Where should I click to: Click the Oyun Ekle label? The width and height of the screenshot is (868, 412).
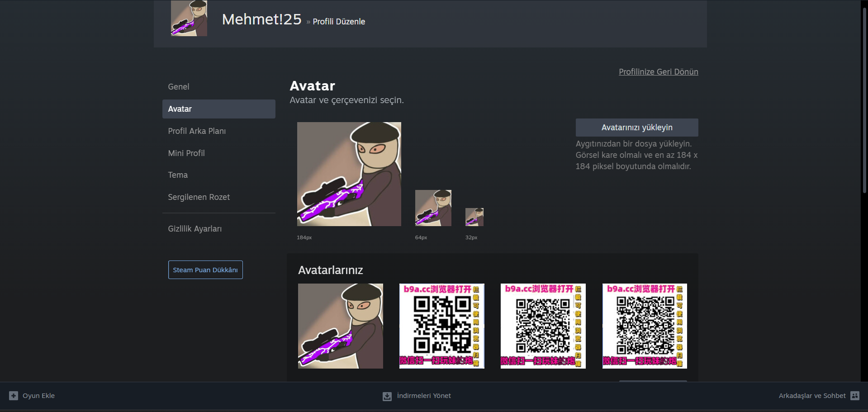[39, 396]
